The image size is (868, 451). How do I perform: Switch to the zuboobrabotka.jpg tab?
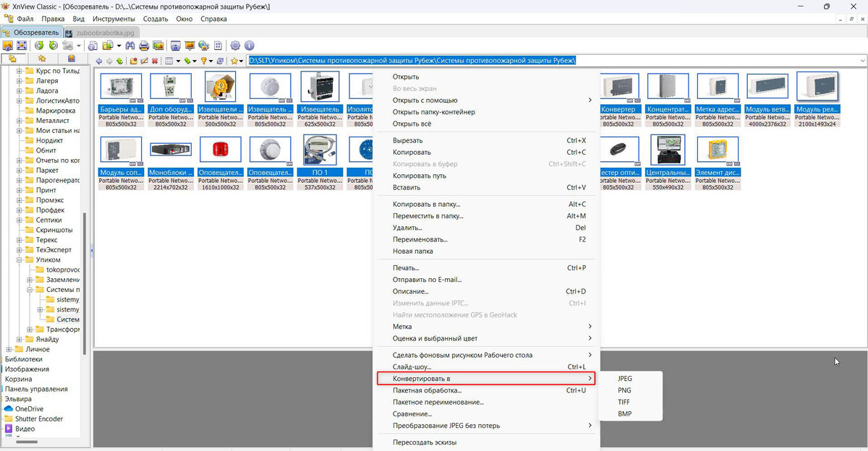tap(99, 33)
